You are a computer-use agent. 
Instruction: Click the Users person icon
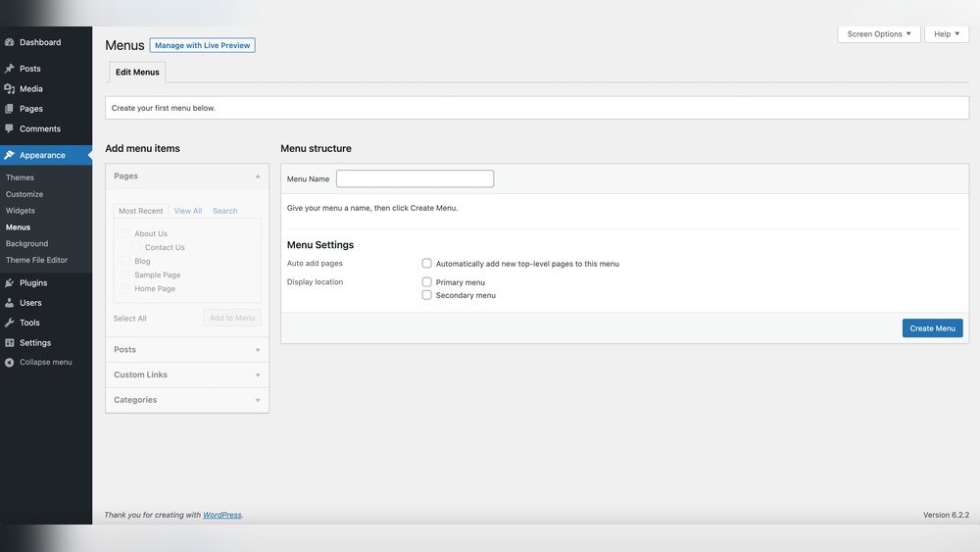(x=10, y=303)
